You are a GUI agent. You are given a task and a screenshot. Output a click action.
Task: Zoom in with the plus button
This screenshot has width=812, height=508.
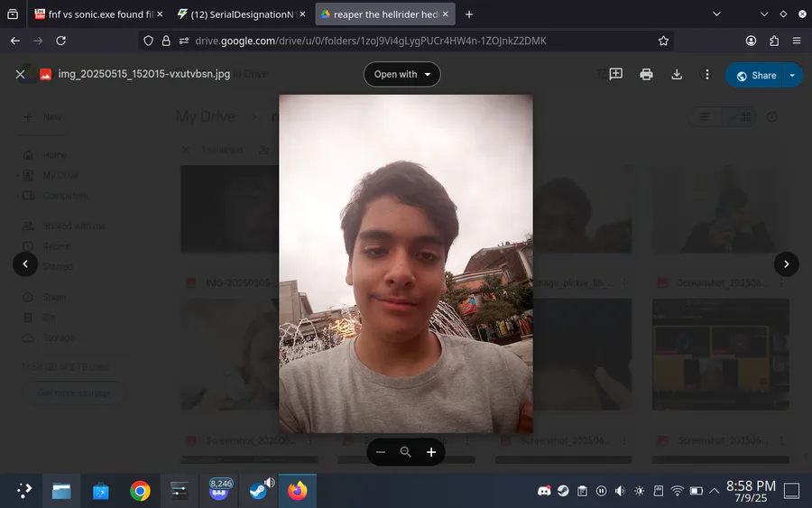tap(431, 452)
